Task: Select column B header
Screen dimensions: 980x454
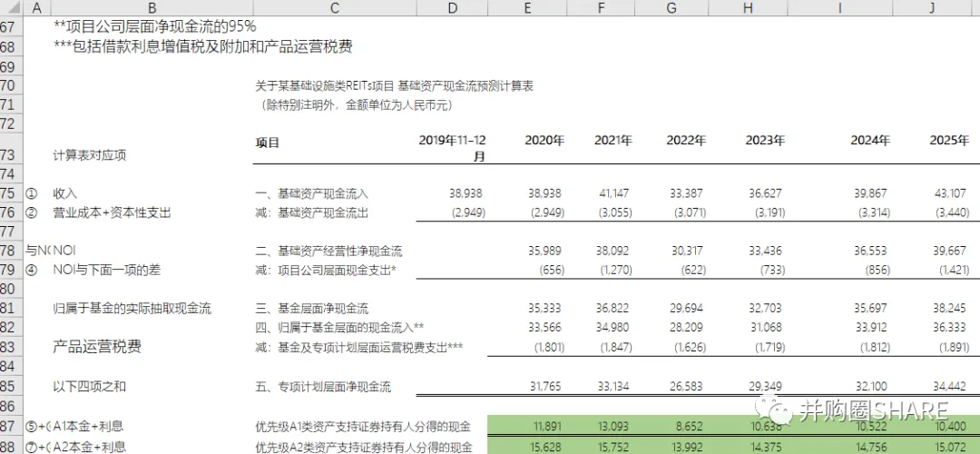Action: tap(152, 8)
